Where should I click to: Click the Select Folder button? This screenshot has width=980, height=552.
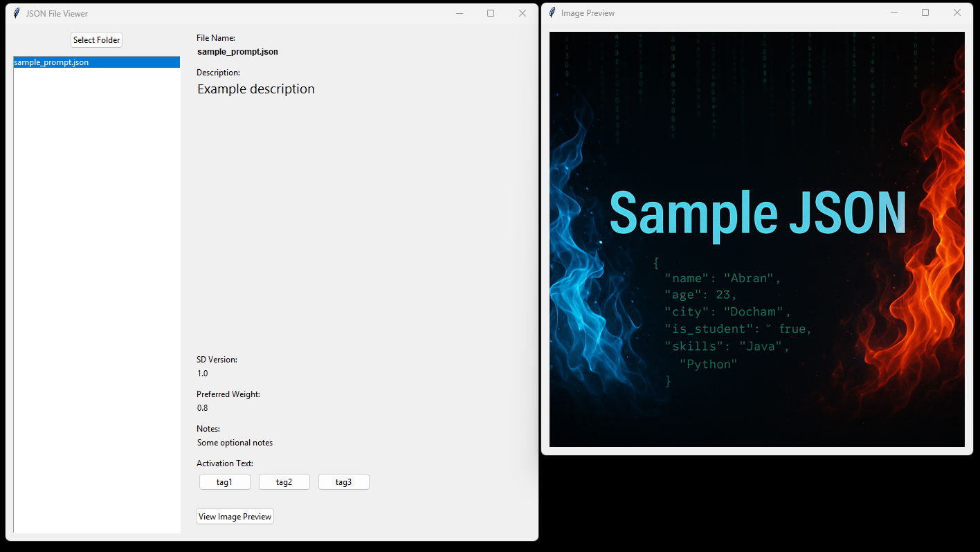pyautogui.click(x=96, y=39)
